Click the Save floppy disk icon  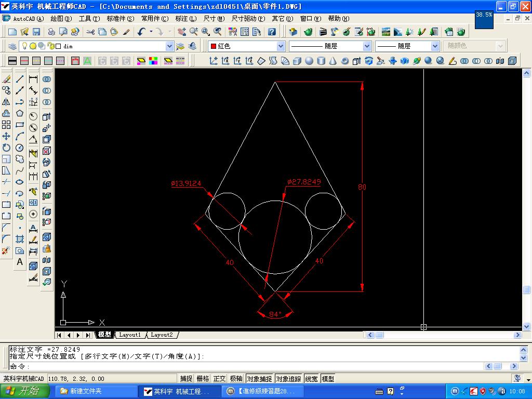pyautogui.click(x=36, y=32)
